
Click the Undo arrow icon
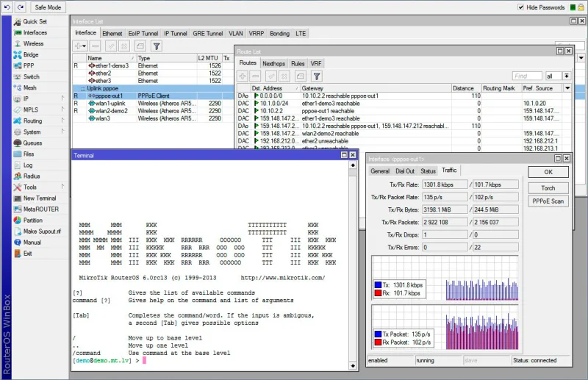tap(7, 7)
